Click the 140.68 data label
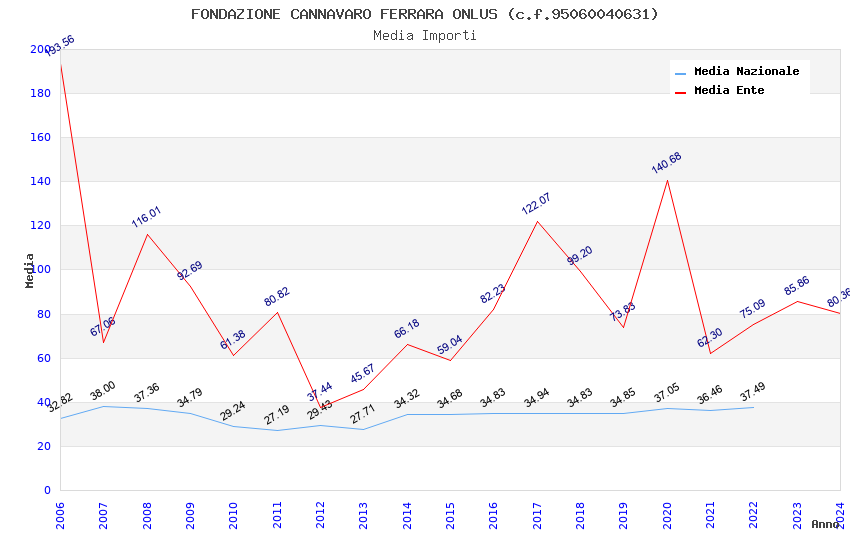The image size is (850, 550). click(666, 163)
